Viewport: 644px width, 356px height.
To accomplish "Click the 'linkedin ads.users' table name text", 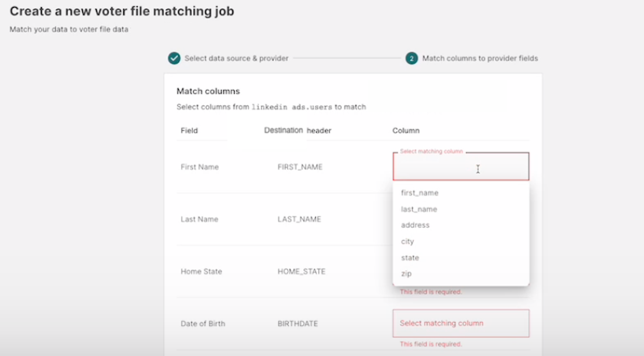I will (x=292, y=107).
